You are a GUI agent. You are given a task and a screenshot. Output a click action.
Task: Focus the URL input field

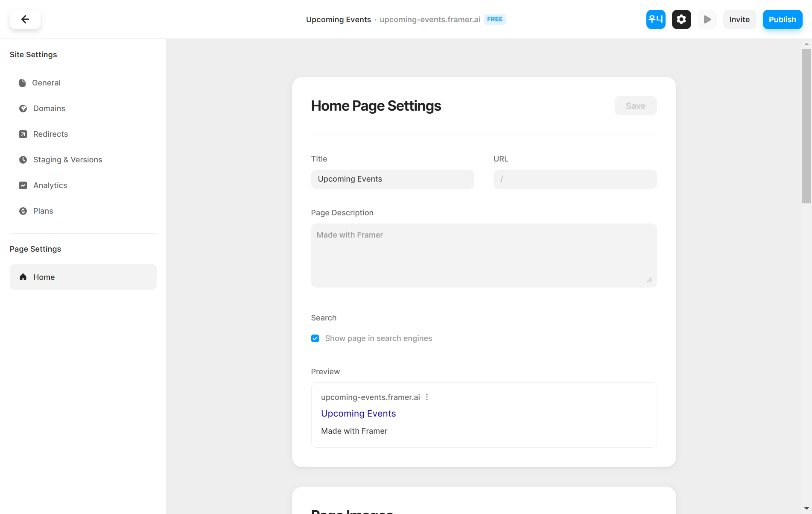tap(575, 179)
